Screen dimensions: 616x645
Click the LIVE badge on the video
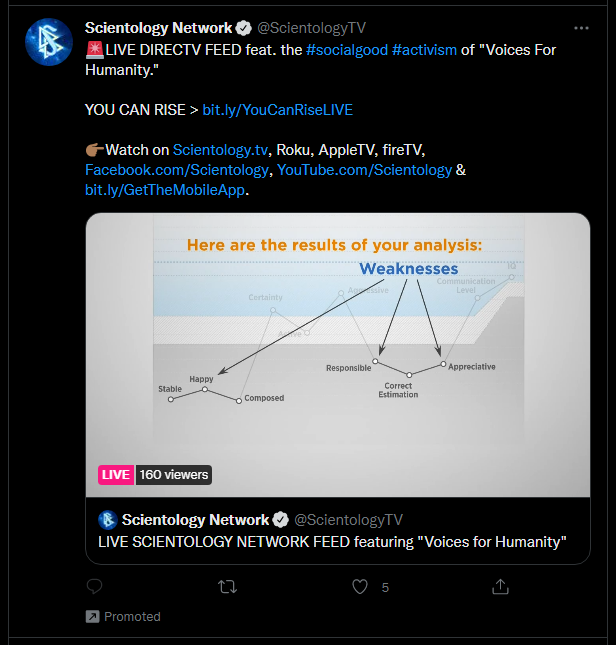(116, 475)
